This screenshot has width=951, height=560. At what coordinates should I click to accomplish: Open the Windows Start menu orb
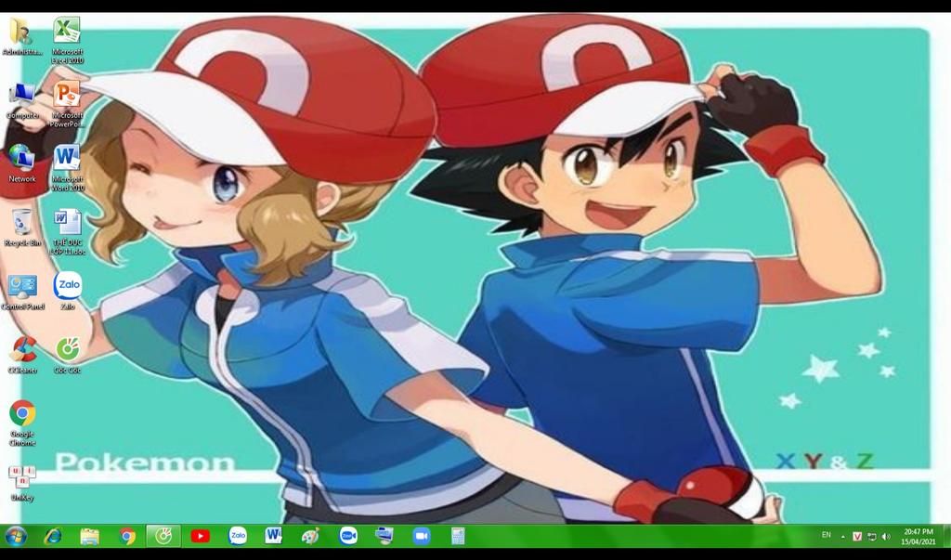tap(15, 537)
